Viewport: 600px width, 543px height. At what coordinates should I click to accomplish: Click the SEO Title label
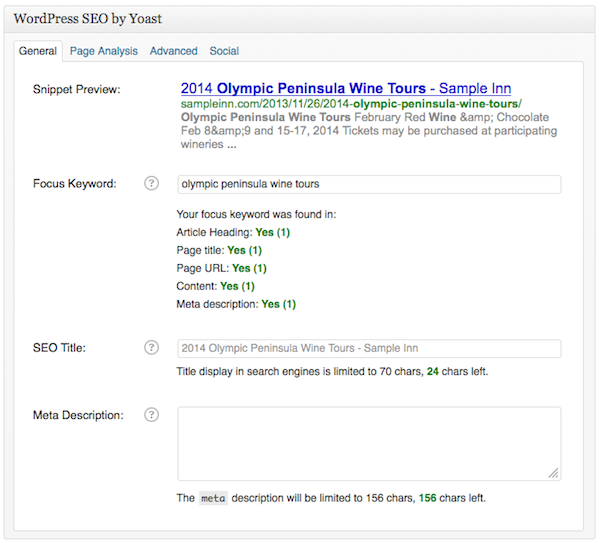59,348
